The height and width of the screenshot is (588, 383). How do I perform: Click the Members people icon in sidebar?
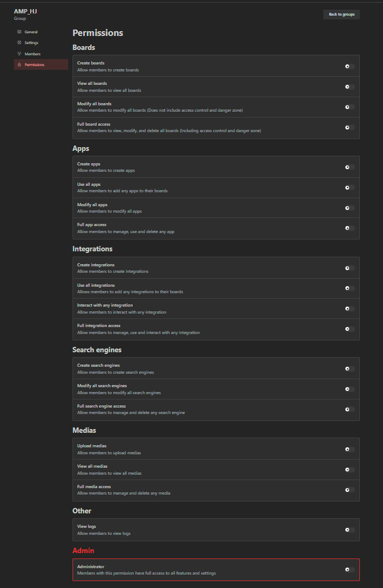pyautogui.click(x=19, y=54)
